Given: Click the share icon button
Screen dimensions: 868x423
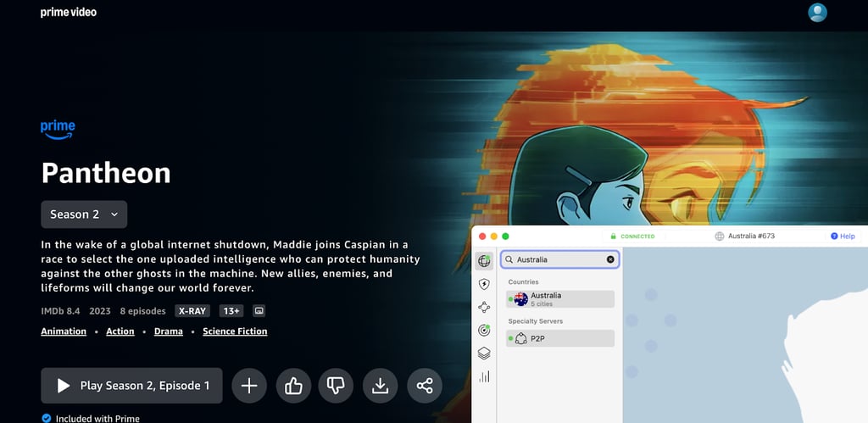Looking at the screenshot, I should coord(425,386).
